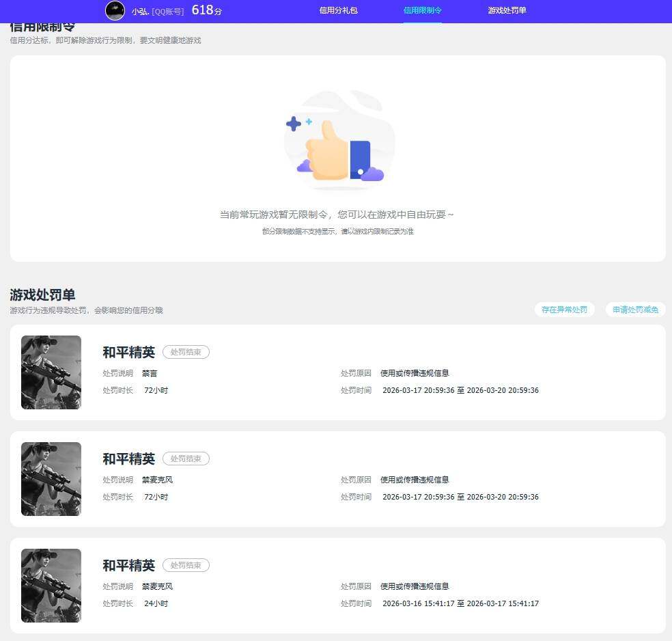This screenshot has height=641, width=672.
Task: Click the 部分限制数据不支持显示 note
Action: [x=338, y=232]
